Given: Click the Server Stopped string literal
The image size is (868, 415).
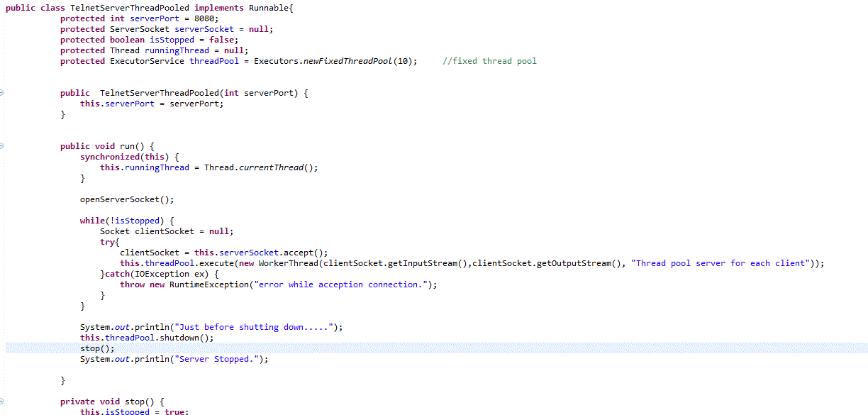Looking at the screenshot, I should point(218,358).
